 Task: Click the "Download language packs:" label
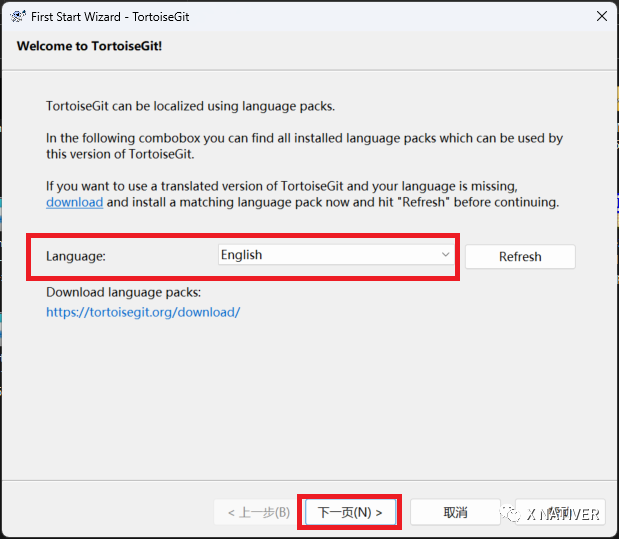(x=124, y=292)
